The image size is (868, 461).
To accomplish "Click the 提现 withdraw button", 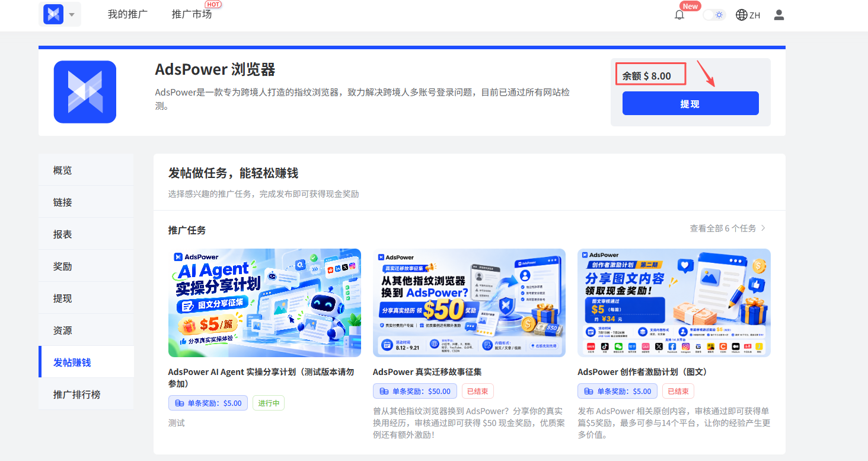I will pyautogui.click(x=690, y=103).
